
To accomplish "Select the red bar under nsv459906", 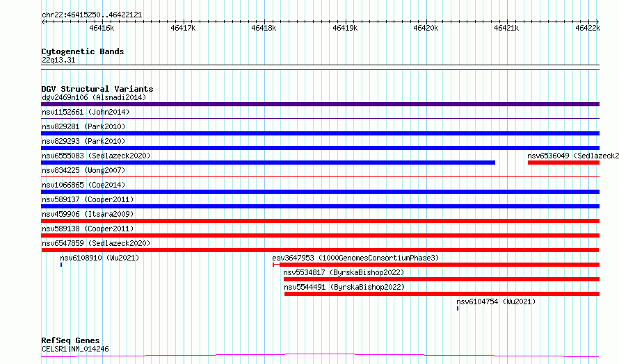I will (320, 221).
